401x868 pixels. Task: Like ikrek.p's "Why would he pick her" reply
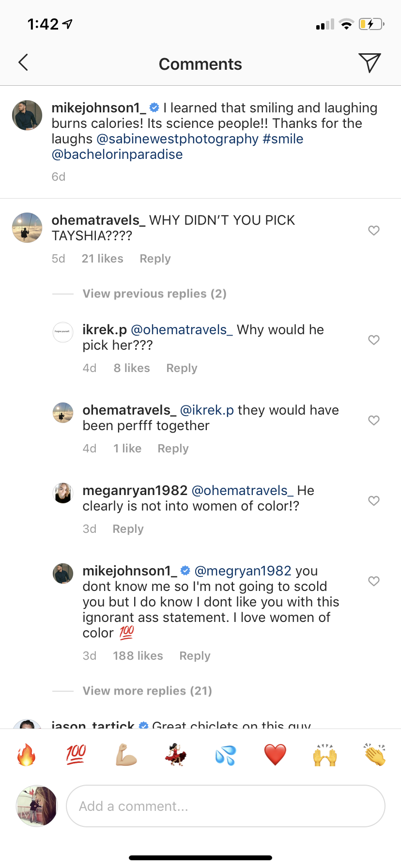point(374,340)
